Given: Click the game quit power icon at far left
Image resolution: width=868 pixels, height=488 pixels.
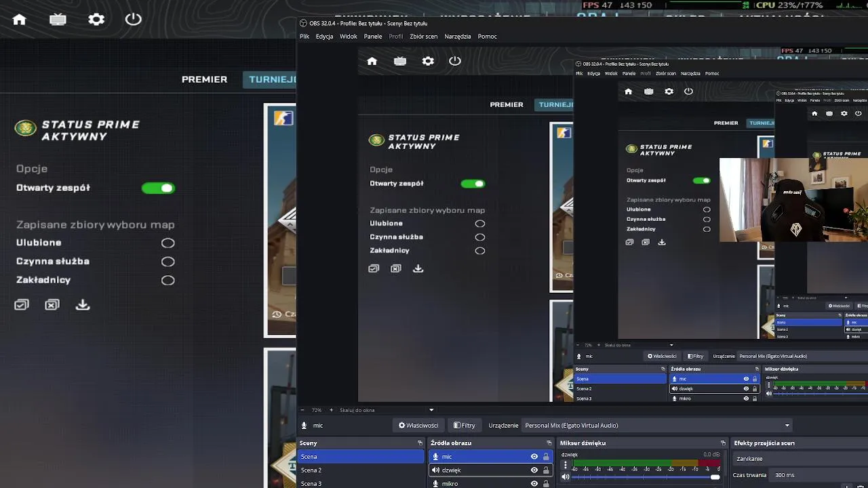Looking at the screenshot, I should (x=134, y=19).
